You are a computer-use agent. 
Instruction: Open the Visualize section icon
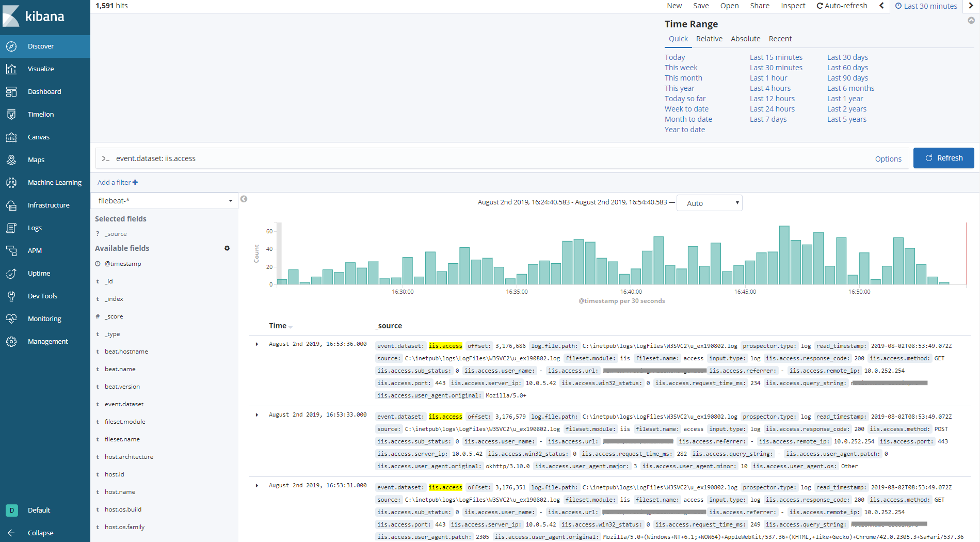point(11,69)
